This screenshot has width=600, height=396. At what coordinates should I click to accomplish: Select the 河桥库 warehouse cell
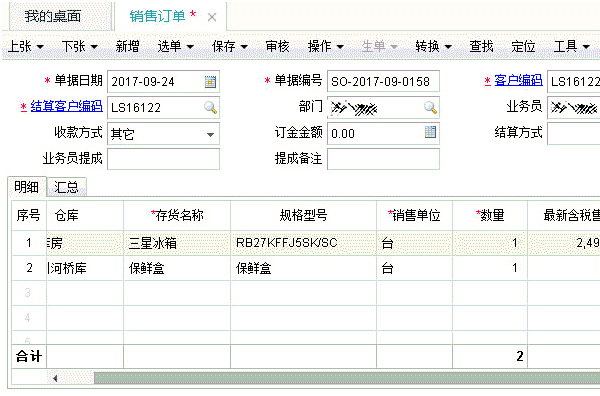coord(85,268)
